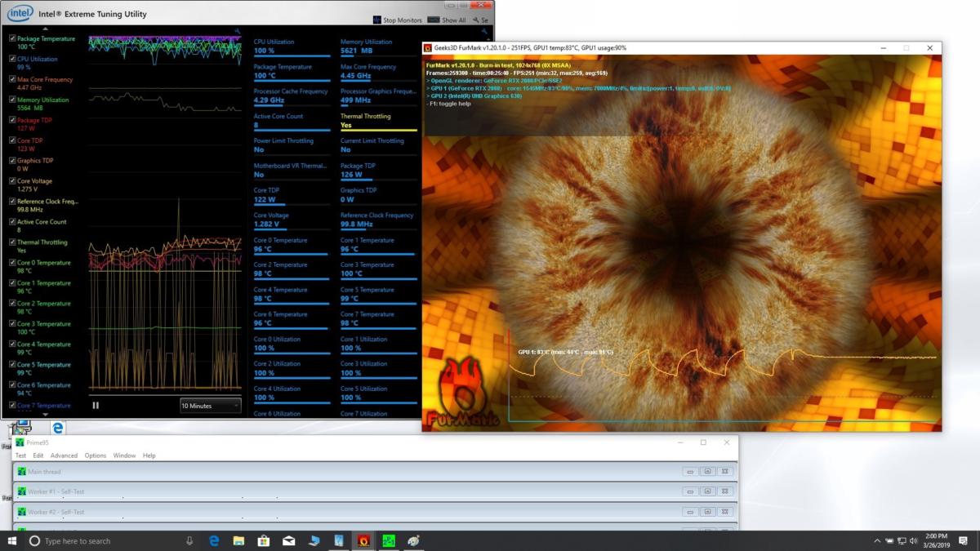Viewport: 980px width, 551px height.
Task: Pause the XTU monitoring graph
Action: tap(96, 405)
